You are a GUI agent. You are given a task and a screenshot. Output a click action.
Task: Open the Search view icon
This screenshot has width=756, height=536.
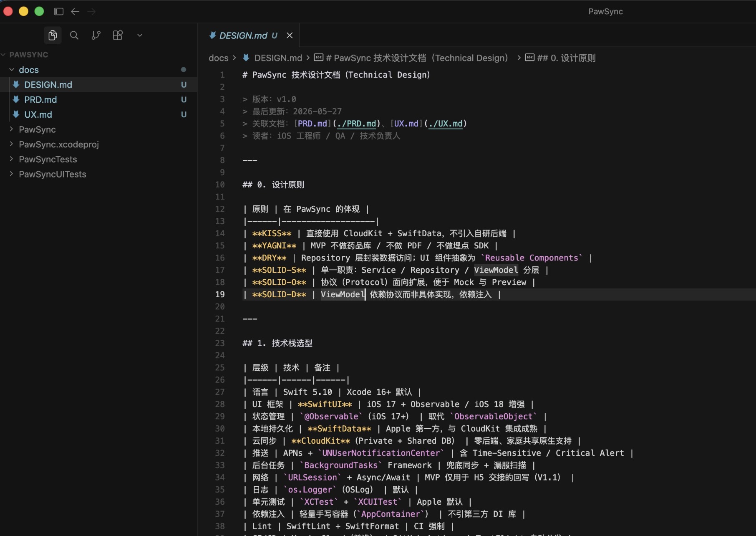pos(74,35)
